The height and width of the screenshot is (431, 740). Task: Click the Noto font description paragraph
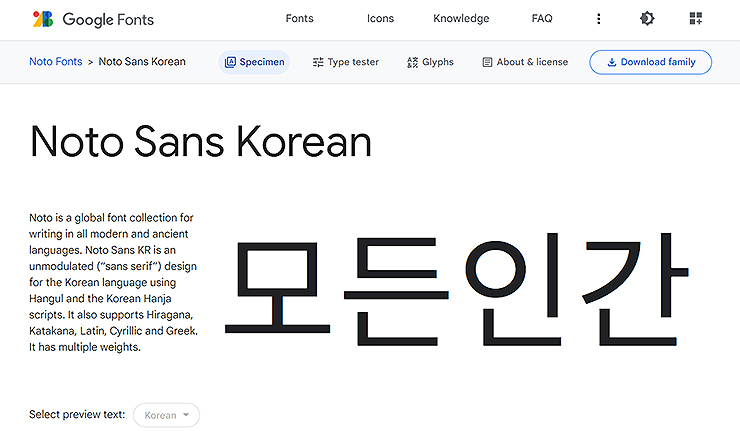[x=113, y=282]
